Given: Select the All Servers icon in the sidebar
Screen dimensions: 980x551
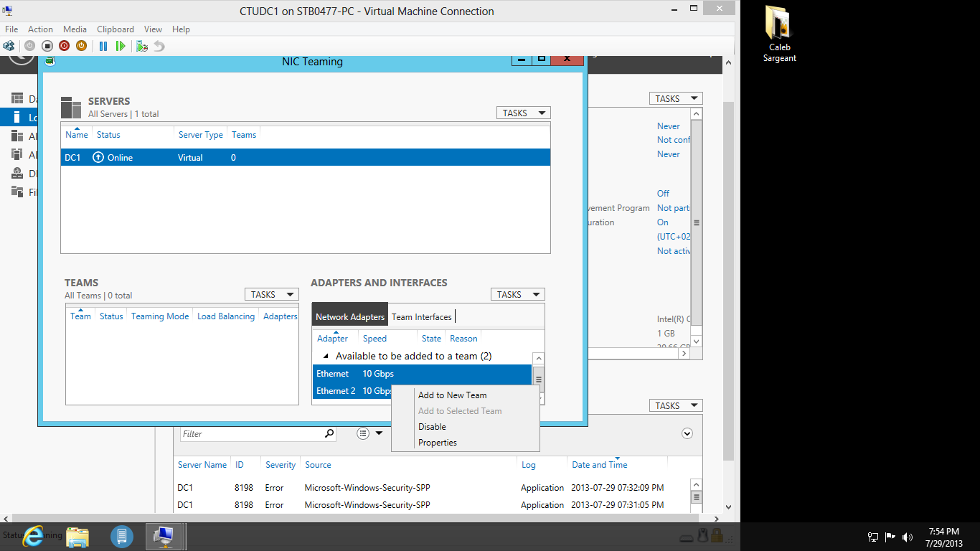Looking at the screenshot, I should click(17, 136).
